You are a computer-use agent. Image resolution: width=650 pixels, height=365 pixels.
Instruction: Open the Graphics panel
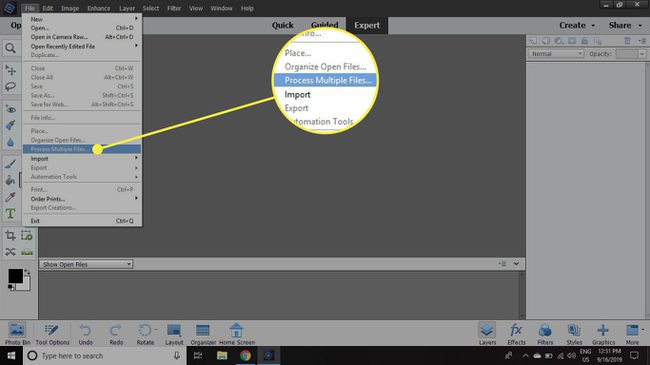(603, 334)
